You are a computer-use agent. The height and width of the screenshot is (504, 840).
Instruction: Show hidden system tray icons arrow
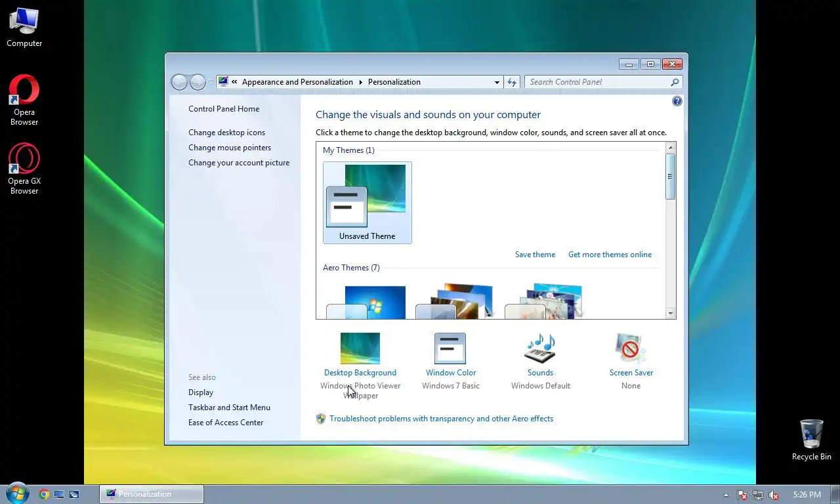pyautogui.click(x=726, y=495)
